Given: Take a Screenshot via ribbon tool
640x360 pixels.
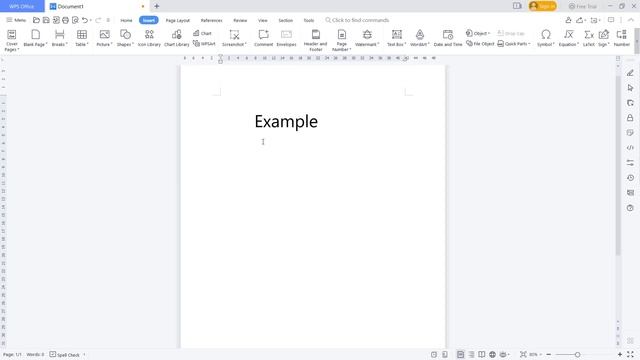Looking at the screenshot, I should tap(234, 38).
